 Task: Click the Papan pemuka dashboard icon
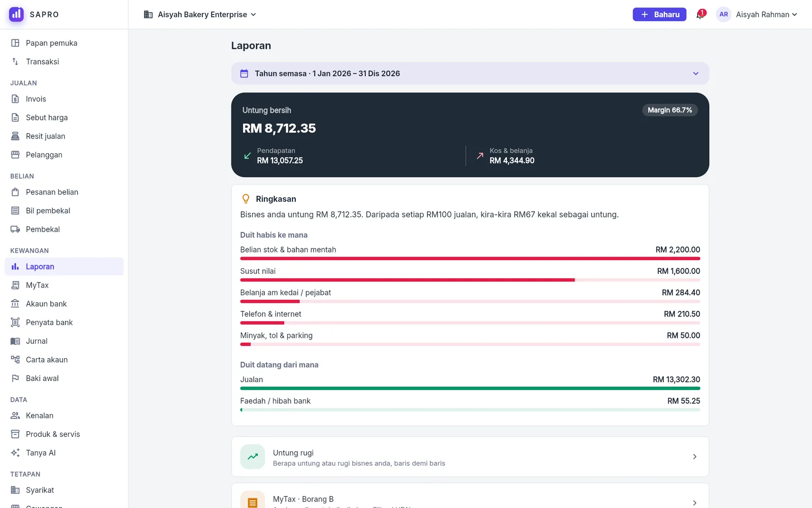pyautogui.click(x=15, y=43)
